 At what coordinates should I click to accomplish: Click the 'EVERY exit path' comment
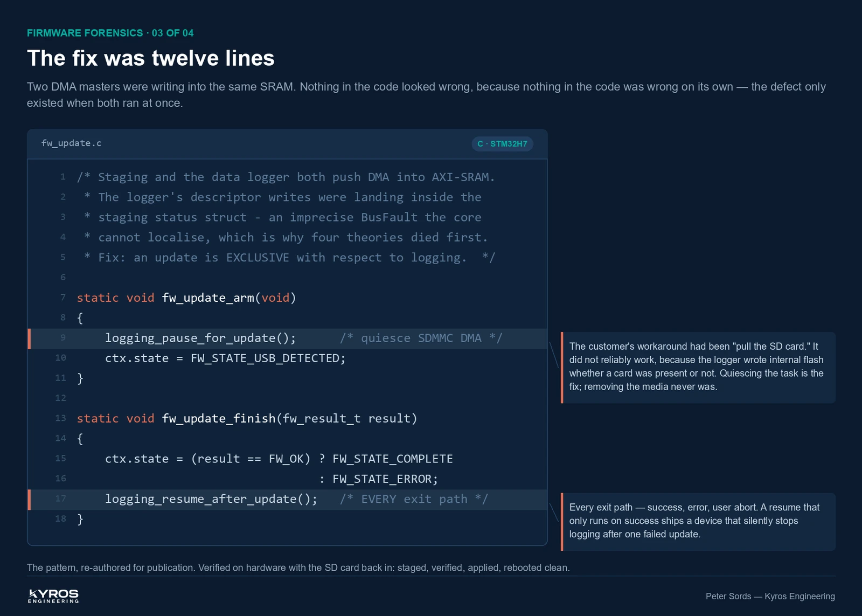[414, 500]
